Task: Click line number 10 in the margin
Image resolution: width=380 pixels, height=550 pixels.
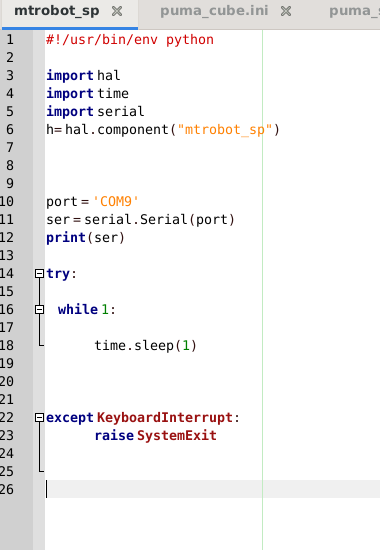Action: click(7, 202)
